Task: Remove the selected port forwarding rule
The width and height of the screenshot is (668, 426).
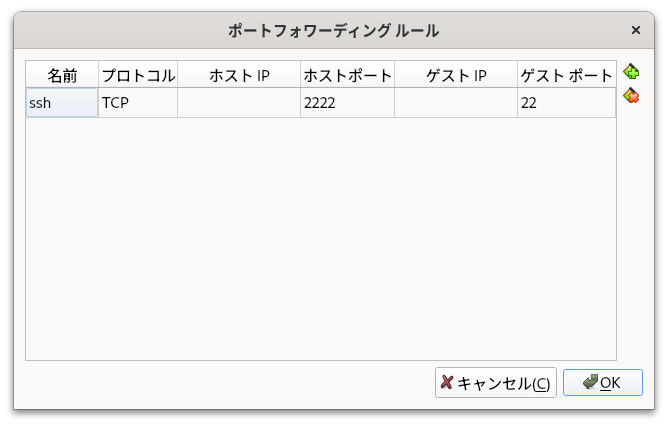Action: coord(631,96)
